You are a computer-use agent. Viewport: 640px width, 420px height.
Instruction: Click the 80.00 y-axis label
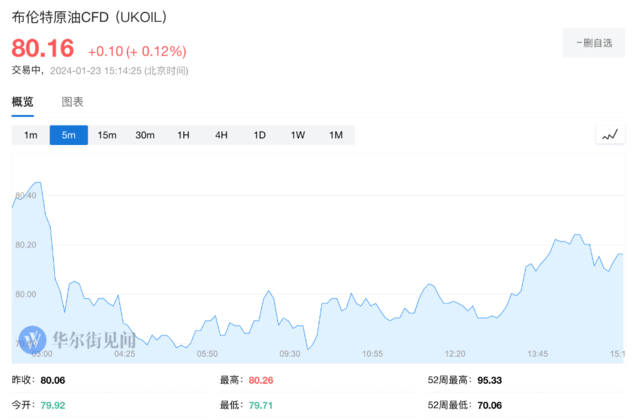point(26,294)
